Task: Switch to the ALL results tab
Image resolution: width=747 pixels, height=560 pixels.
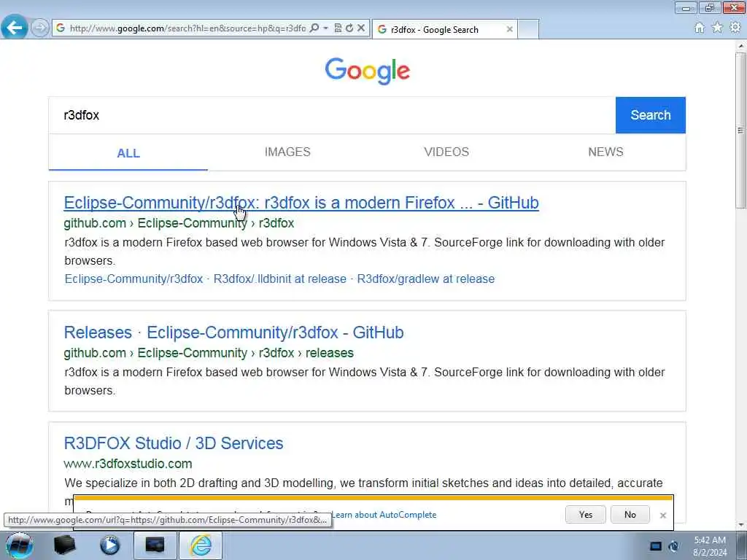Action: tap(128, 153)
